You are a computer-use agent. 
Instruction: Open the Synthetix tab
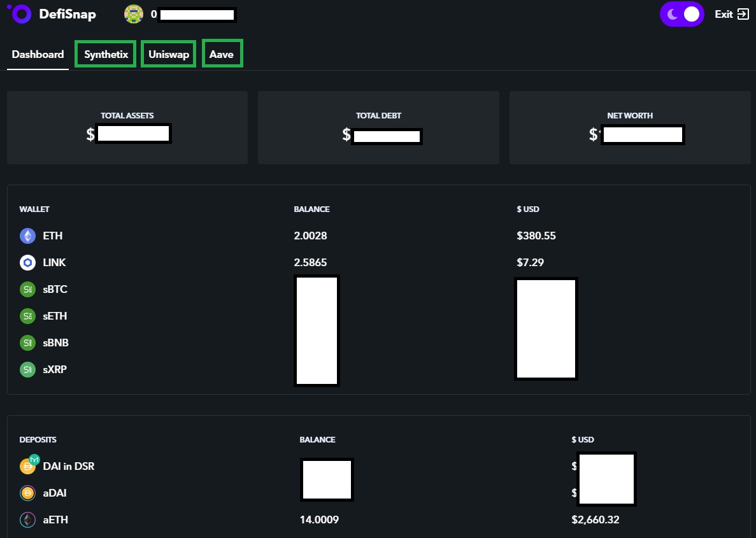point(106,54)
